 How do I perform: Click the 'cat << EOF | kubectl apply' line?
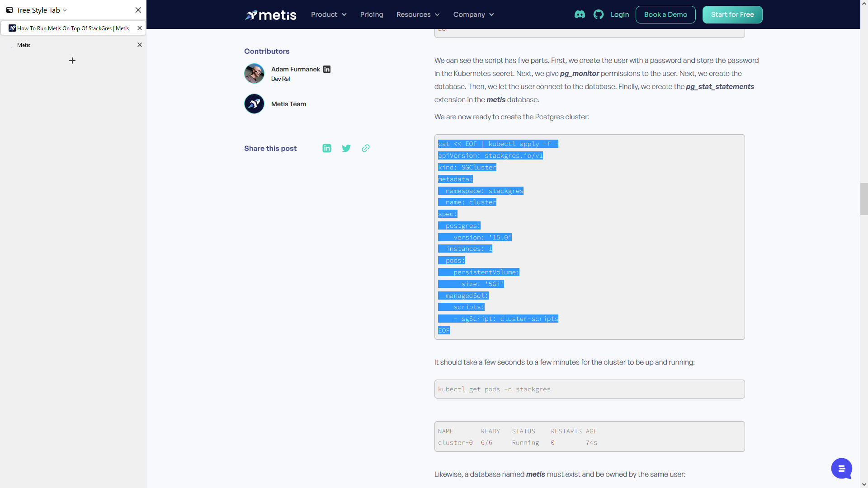(498, 144)
